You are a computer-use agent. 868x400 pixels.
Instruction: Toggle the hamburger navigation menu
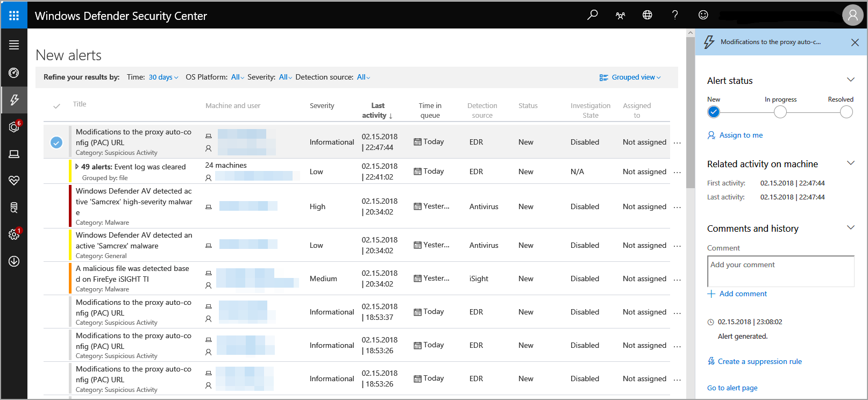(14, 45)
